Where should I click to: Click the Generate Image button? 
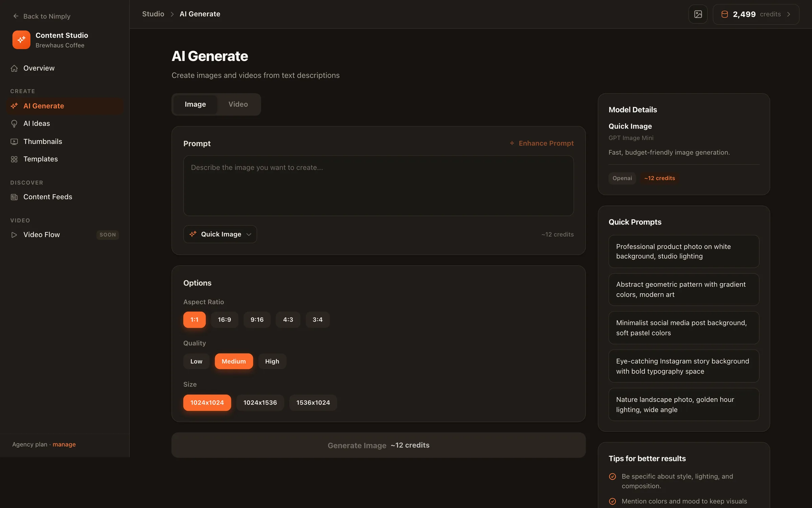[378, 445]
